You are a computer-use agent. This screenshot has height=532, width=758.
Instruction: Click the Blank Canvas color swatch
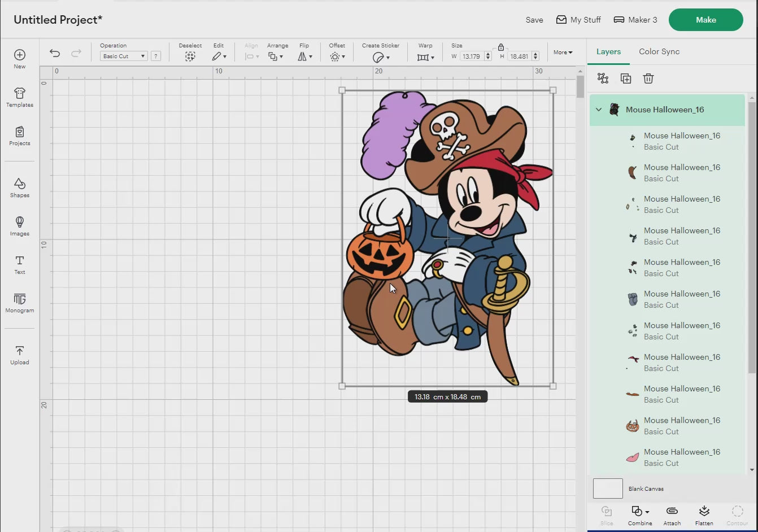point(608,489)
